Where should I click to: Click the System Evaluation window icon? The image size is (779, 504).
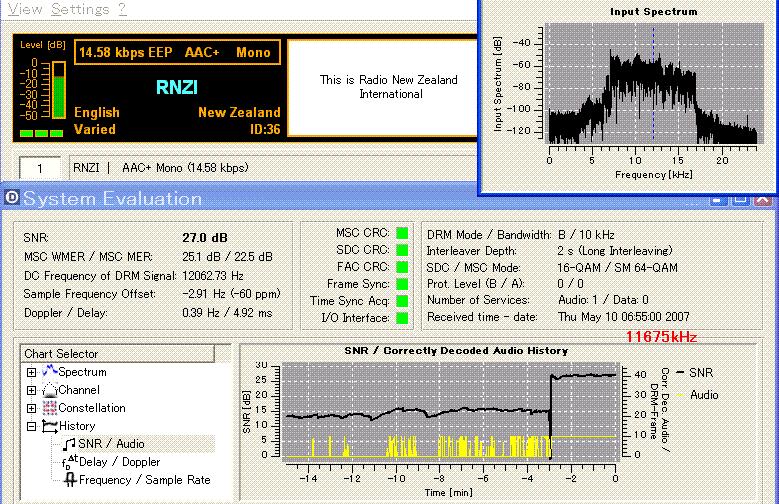[12, 198]
